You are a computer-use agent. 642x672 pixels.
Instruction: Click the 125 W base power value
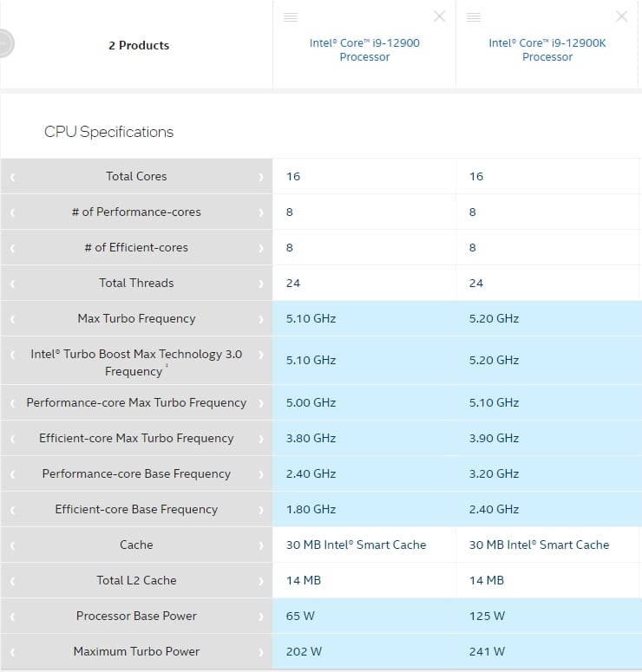[x=487, y=616]
